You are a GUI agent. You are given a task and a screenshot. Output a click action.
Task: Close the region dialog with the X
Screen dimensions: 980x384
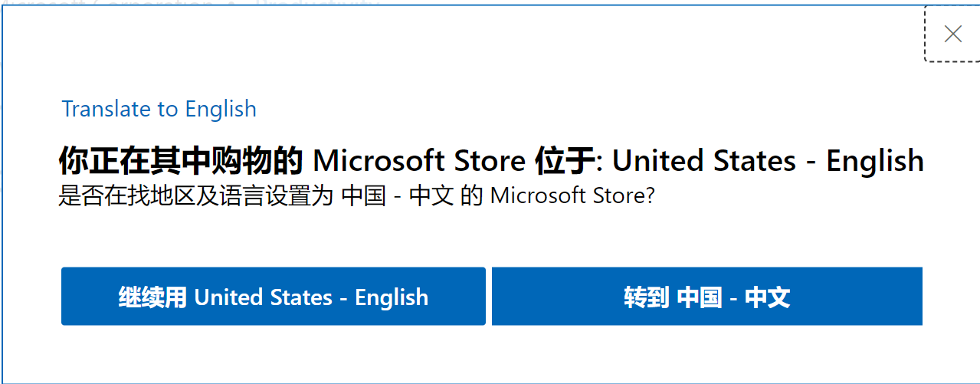click(x=952, y=34)
